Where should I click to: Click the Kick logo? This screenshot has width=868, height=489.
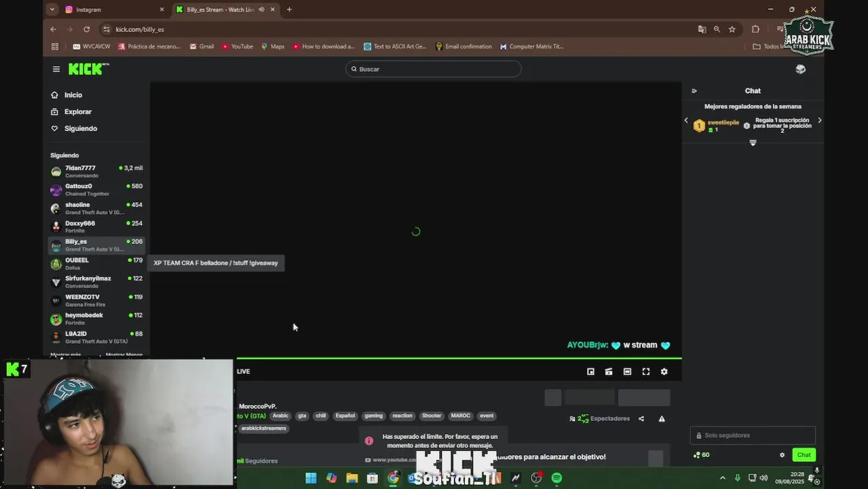coord(88,69)
